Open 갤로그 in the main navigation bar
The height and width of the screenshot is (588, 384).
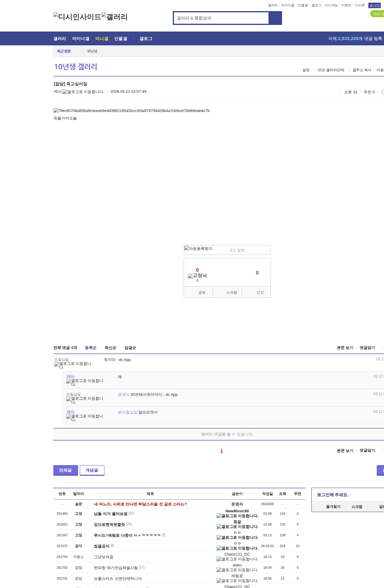[x=146, y=39]
